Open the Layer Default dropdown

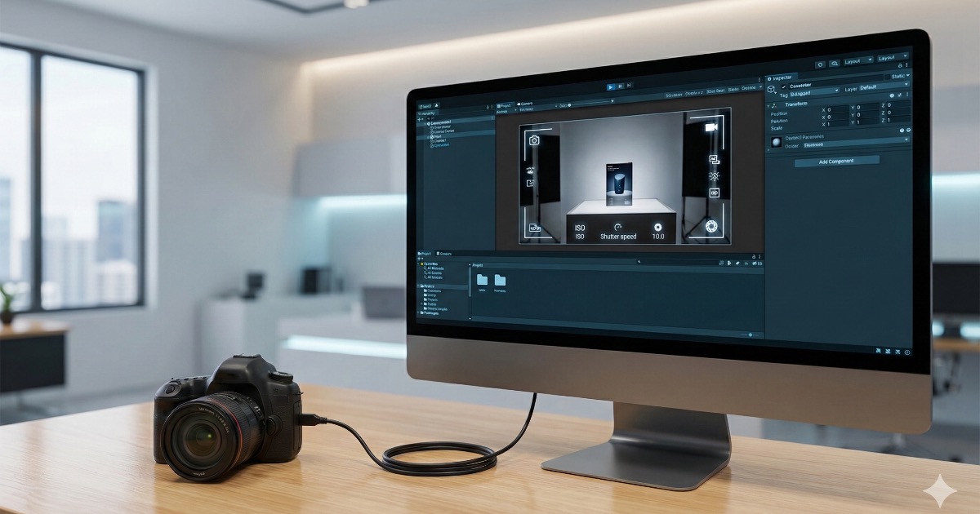[884, 86]
